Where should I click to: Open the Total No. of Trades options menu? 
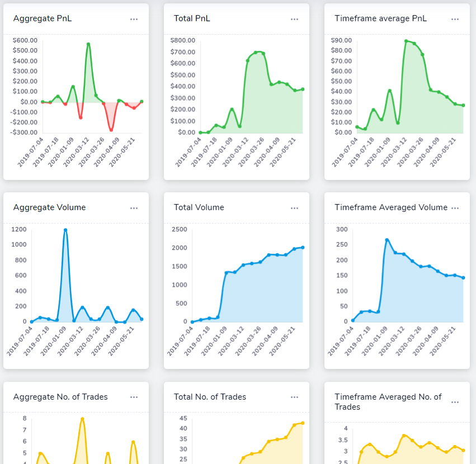pos(294,397)
